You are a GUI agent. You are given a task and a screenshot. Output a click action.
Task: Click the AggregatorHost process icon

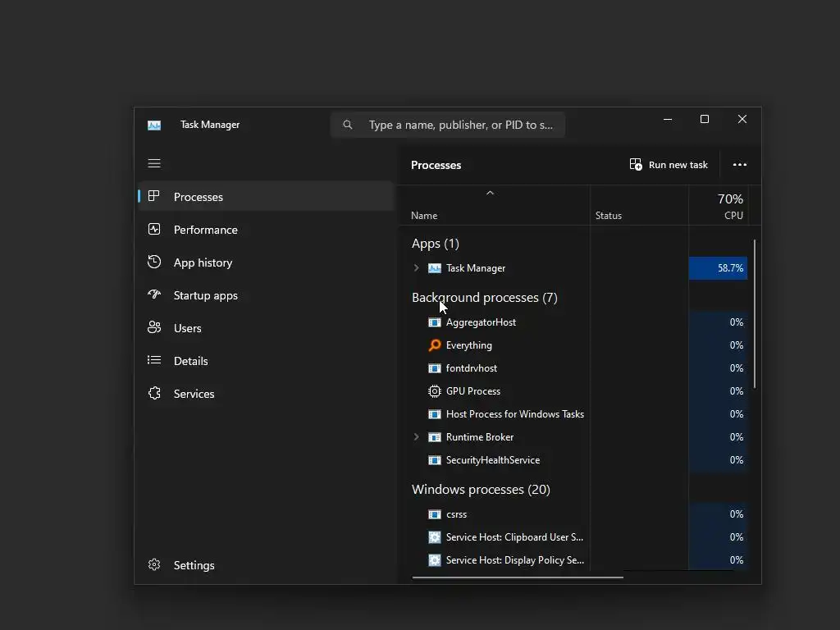(x=435, y=322)
